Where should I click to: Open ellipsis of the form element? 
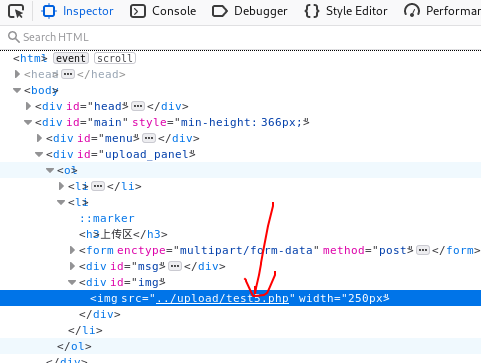tap(423, 250)
